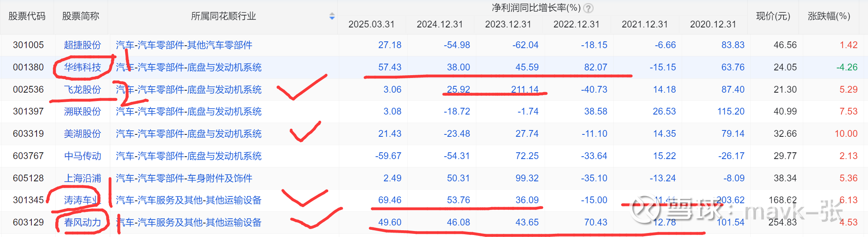Screen dimensions: 868x237
Task: Open the industry link in the 溯联股份 row
Action: pos(189,111)
